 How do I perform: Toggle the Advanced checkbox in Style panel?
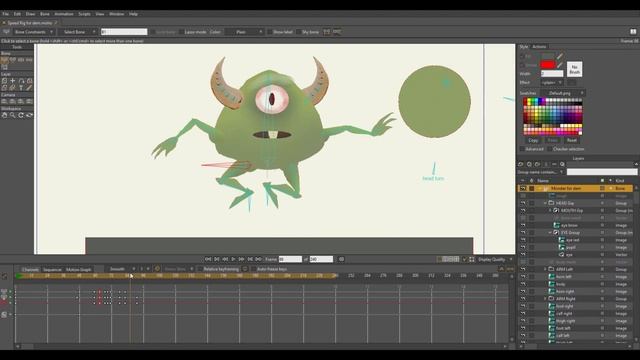point(522,149)
